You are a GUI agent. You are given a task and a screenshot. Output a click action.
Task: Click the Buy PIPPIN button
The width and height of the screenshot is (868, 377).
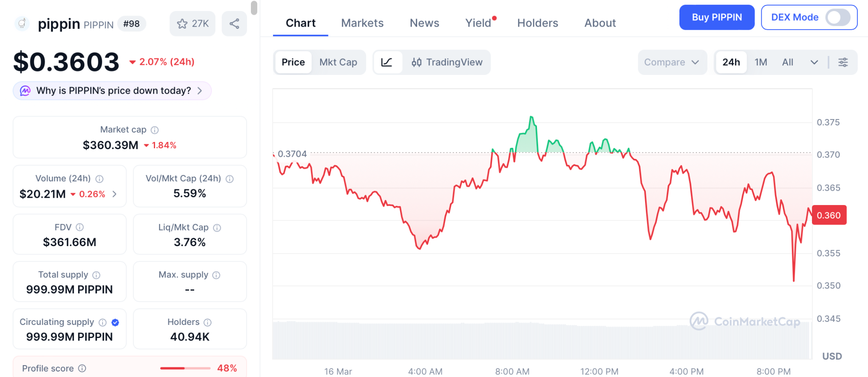pos(717,17)
